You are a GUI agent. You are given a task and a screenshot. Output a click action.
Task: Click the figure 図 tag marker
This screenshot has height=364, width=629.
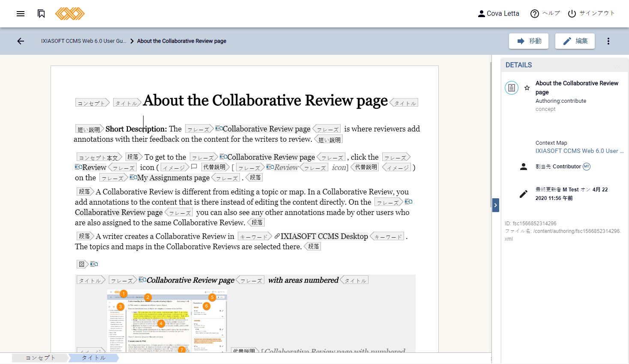click(82, 264)
